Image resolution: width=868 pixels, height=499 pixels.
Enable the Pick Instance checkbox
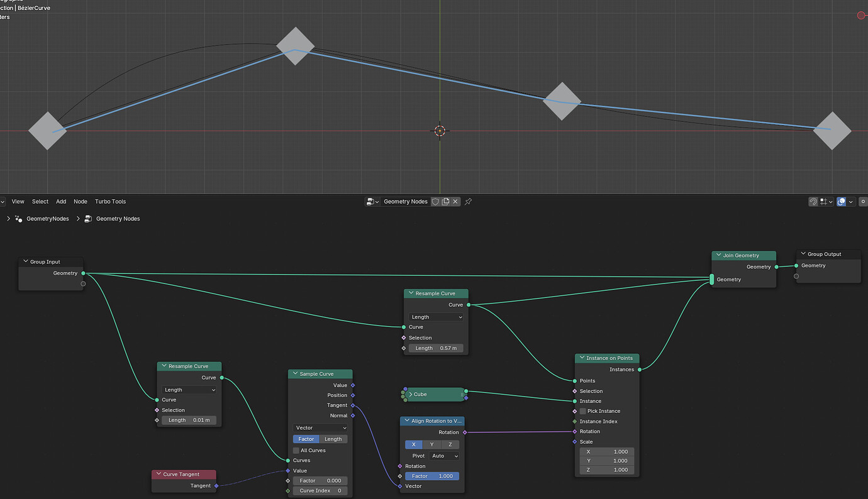(583, 411)
